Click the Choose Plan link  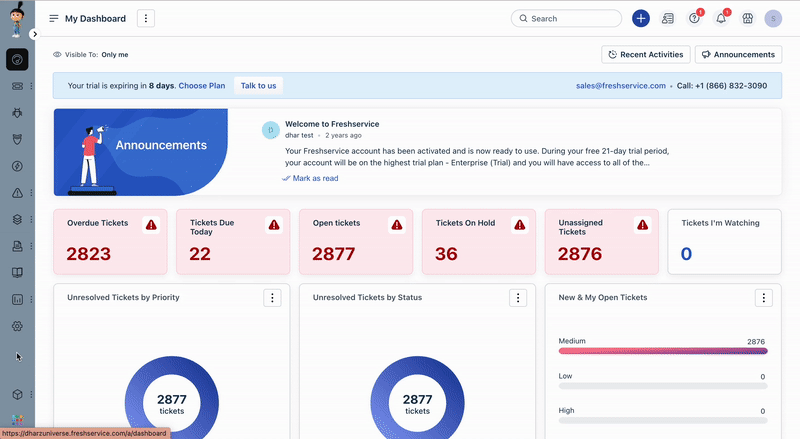(202, 86)
